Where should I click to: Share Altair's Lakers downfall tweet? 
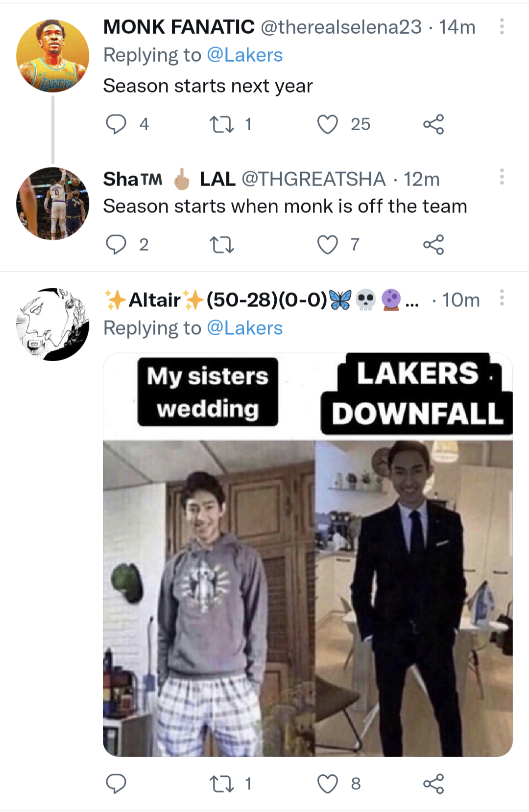[433, 784]
